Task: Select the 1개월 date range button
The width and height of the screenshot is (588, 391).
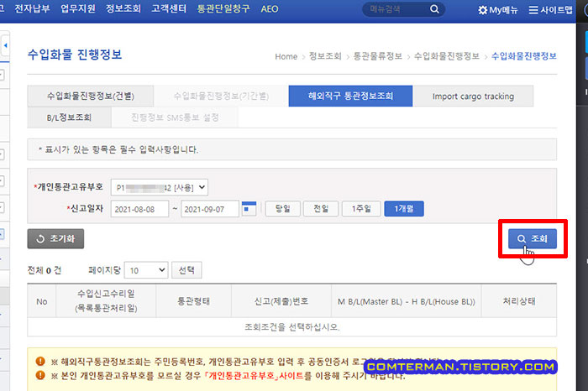Action: [404, 209]
